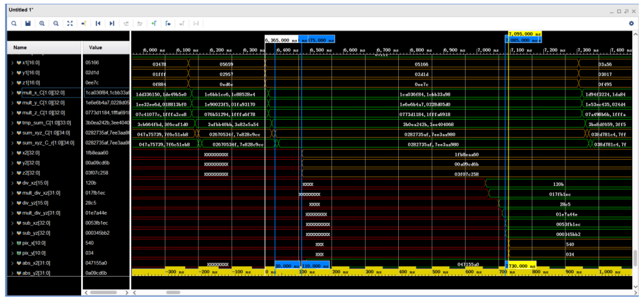Jump to the end time
The height and width of the screenshot is (302, 644).
tap(112, 23)
